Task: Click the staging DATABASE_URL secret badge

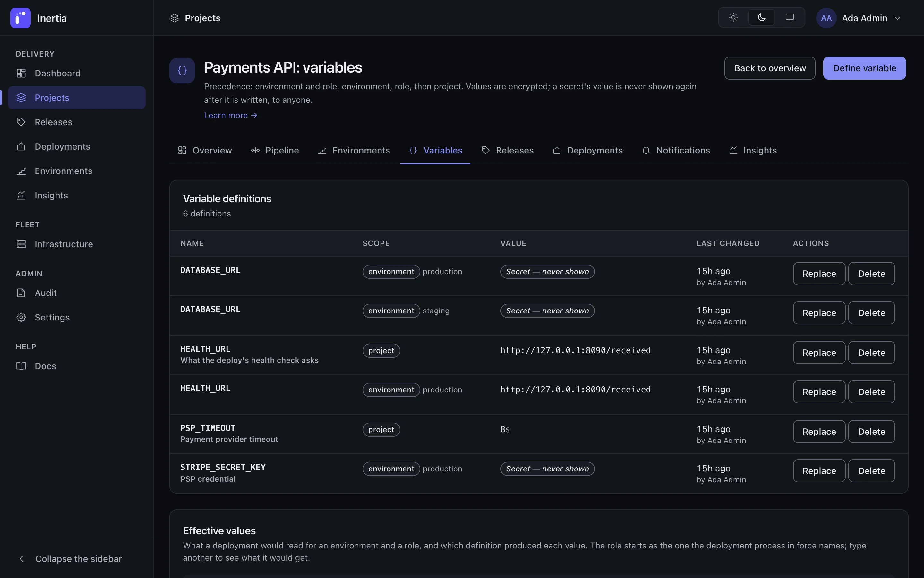Action: click(547, 311)
